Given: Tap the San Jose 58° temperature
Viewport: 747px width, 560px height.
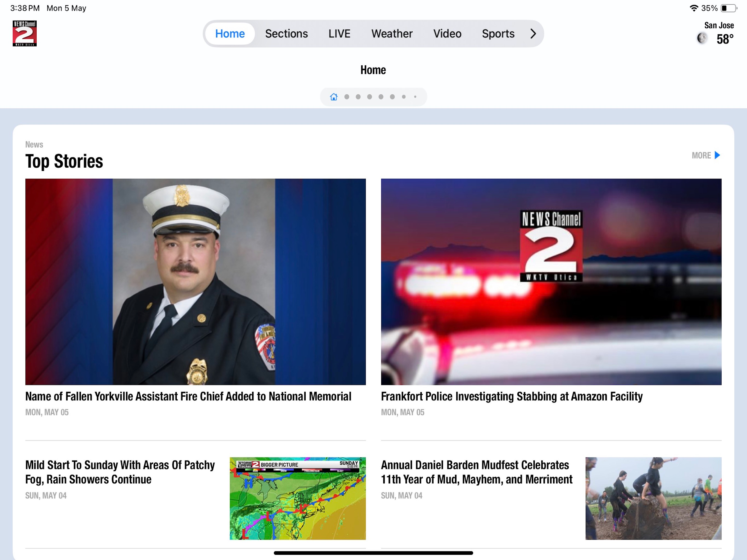Looking at the screenshot, I should click(x=725, y=39).
